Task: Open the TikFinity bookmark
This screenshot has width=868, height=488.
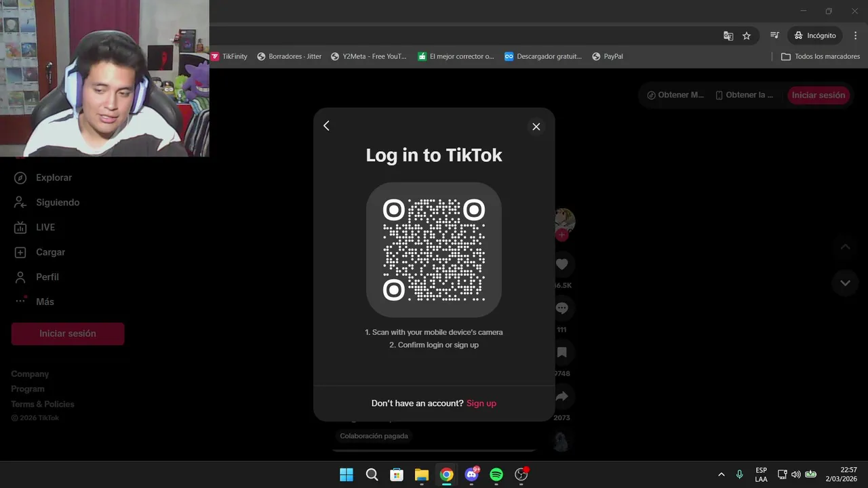Action: click(x=229, y=56)
